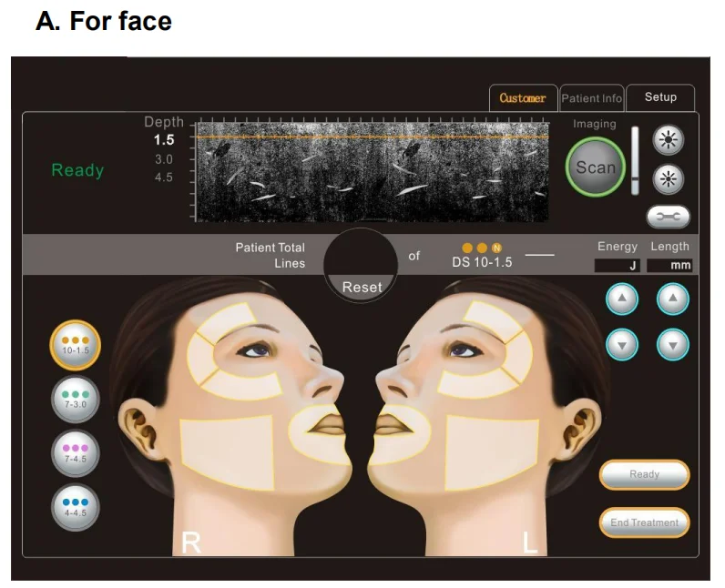
Task: Click the N dot indicator above DS 10-1.5
Action: pyautogui.click(x=496, y=248)
